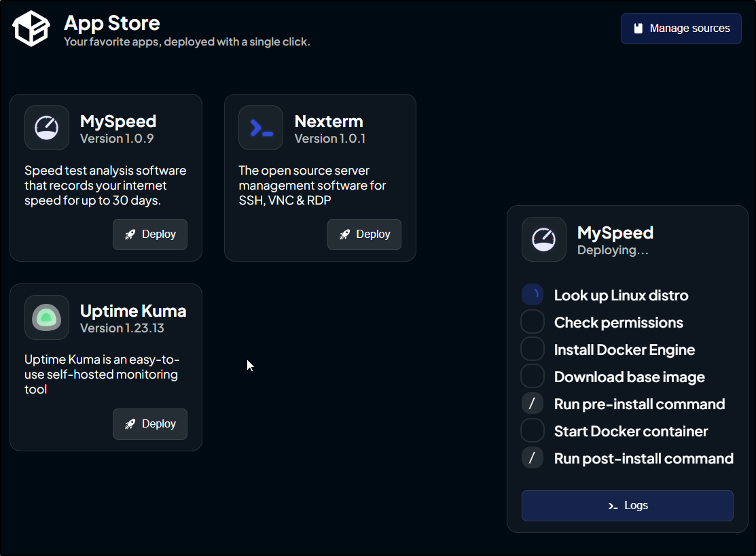Click the slash icon beside Run pre-install command

[533, 404]
